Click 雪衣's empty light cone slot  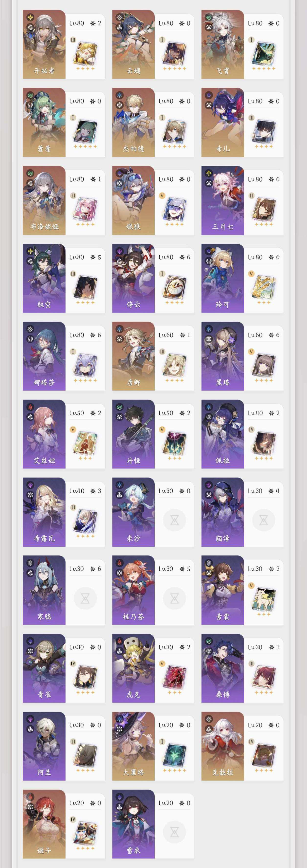(x=175, y=832)
